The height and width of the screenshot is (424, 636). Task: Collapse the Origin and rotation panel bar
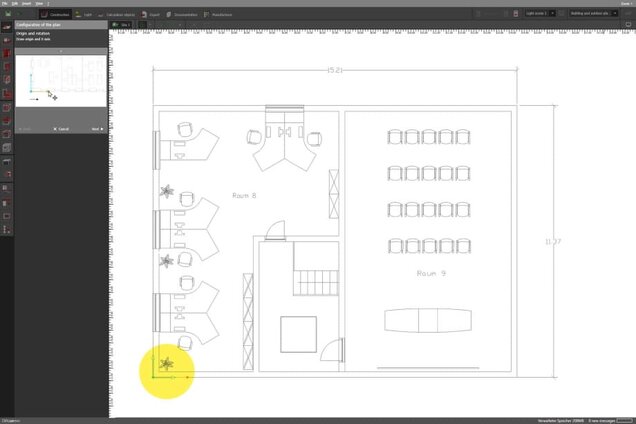coord(62,51)
